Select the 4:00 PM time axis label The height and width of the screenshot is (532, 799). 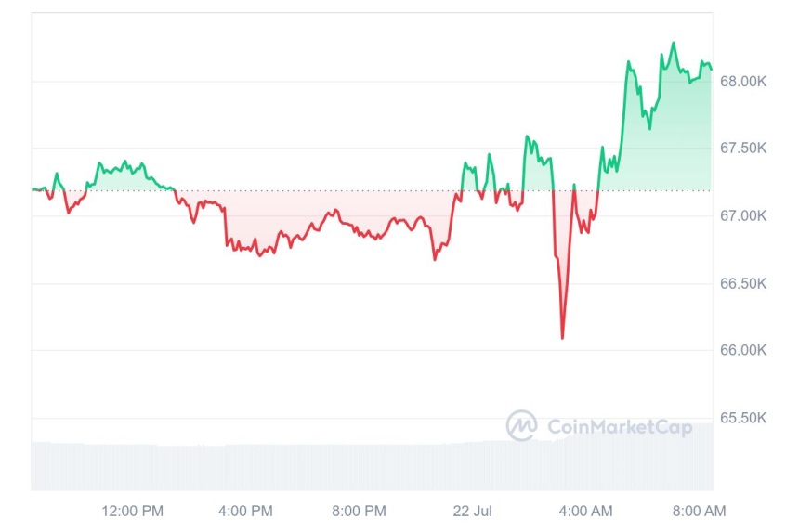245,511
